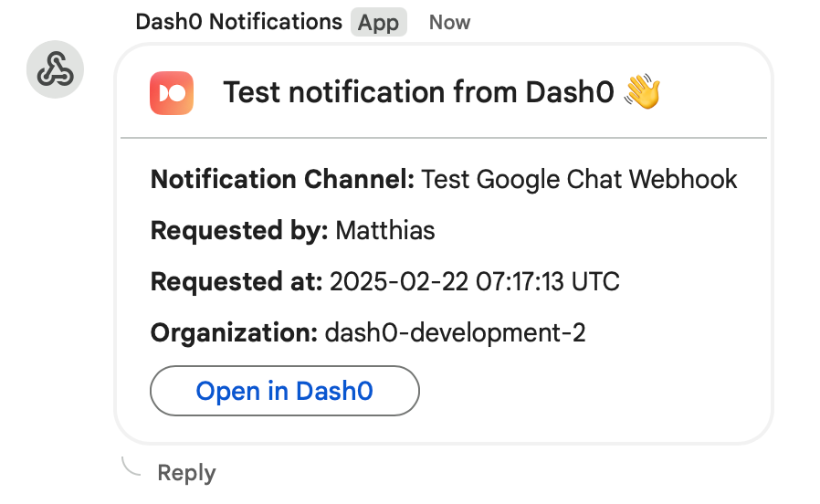Click Reply below the notification card
The width and height of the screenshot is (820, 504).
186,473
